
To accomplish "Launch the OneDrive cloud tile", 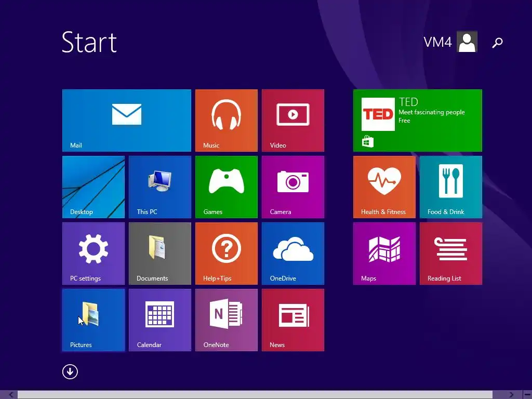I will click(293, 254).
